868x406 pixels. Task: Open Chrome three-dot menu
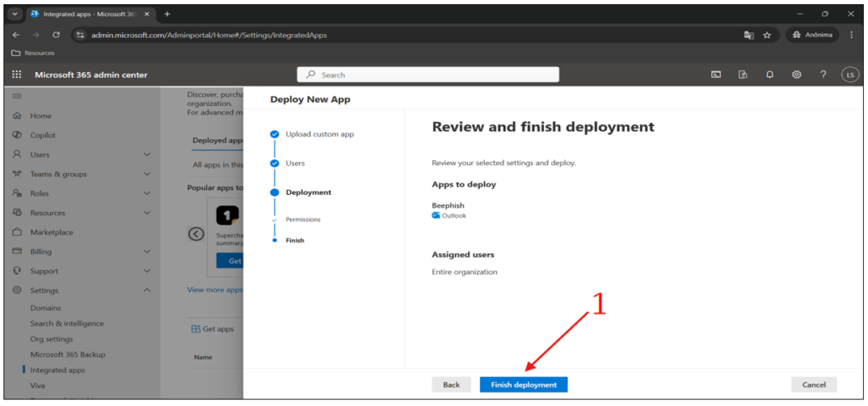pyautogui.click(x=851, y=35)
